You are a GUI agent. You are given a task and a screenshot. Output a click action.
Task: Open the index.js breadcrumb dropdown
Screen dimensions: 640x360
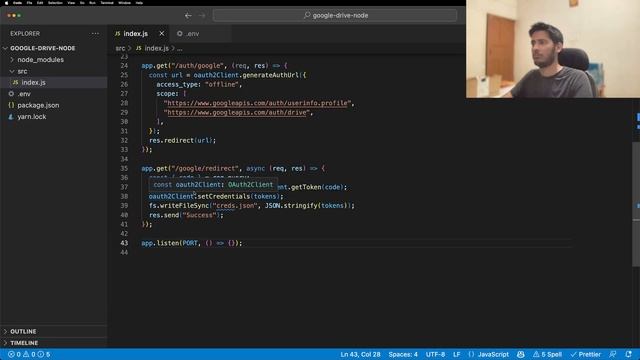pyautogui.click(x=157, y=48)
